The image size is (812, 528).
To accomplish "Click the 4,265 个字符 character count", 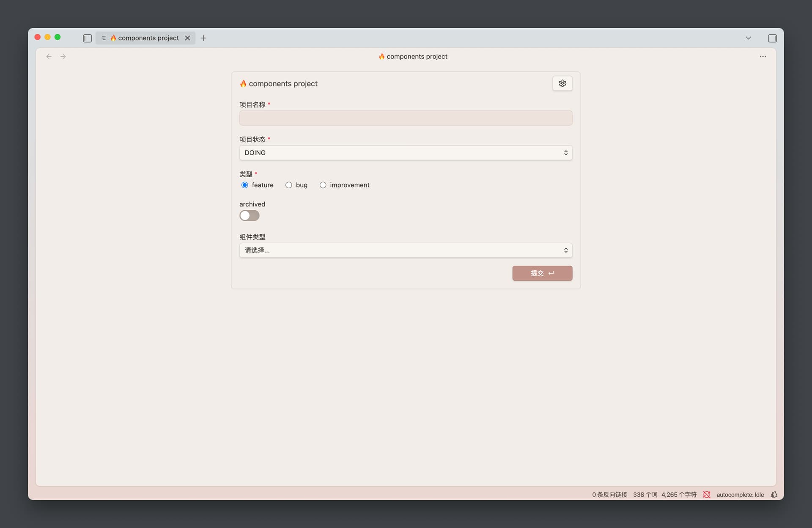I will tap(679, 495).
